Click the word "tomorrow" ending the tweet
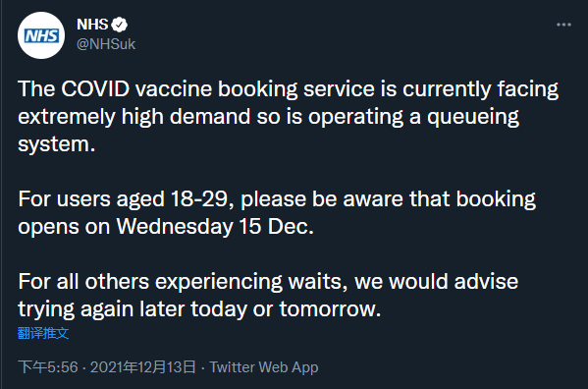588x389 pixels. coord(327,309)
